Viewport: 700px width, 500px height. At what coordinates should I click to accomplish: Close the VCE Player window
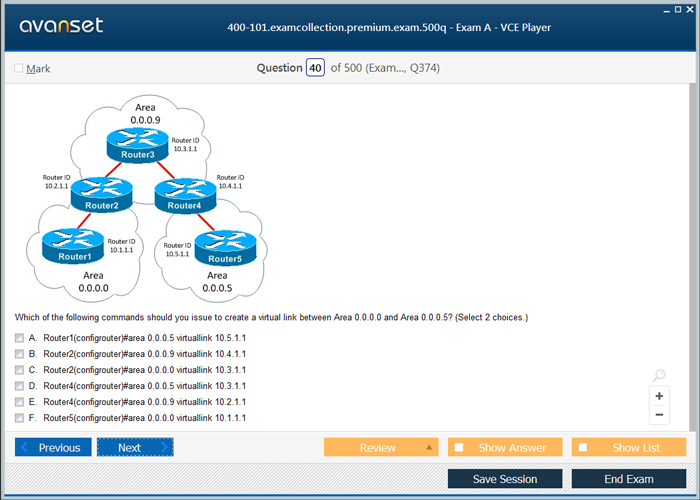(x=690, y=9)
